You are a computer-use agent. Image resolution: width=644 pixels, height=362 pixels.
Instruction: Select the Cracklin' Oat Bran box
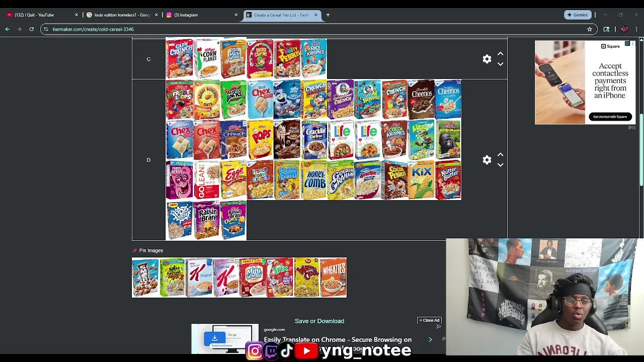[x=313, y=140]
